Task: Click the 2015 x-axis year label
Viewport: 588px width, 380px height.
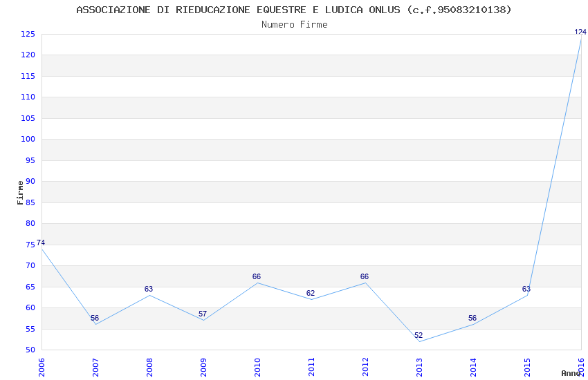Action: point(527,366)
